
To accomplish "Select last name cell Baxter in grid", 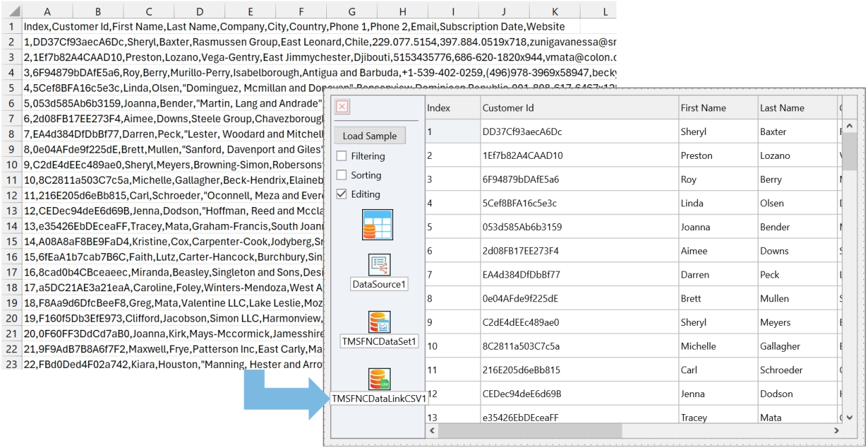I will tap(798, 132).
